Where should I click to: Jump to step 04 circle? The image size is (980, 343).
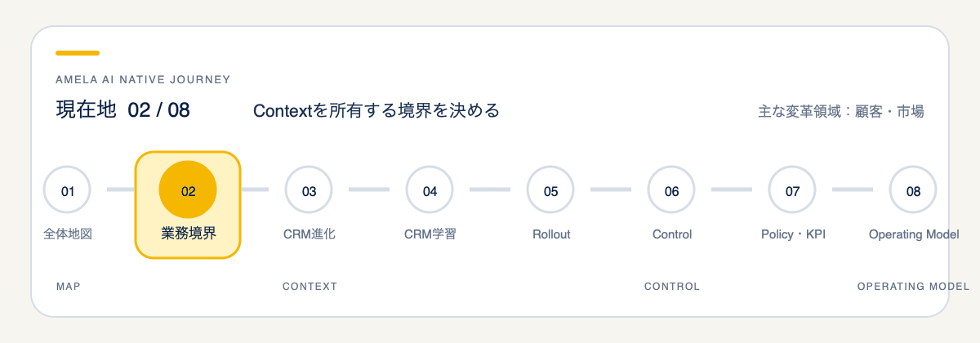tap(430, 190)
